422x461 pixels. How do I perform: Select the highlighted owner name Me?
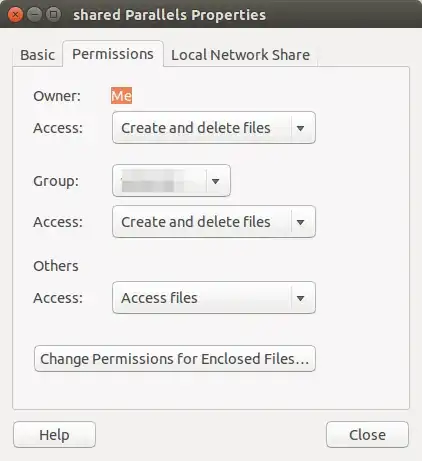[x=121, y=96]
